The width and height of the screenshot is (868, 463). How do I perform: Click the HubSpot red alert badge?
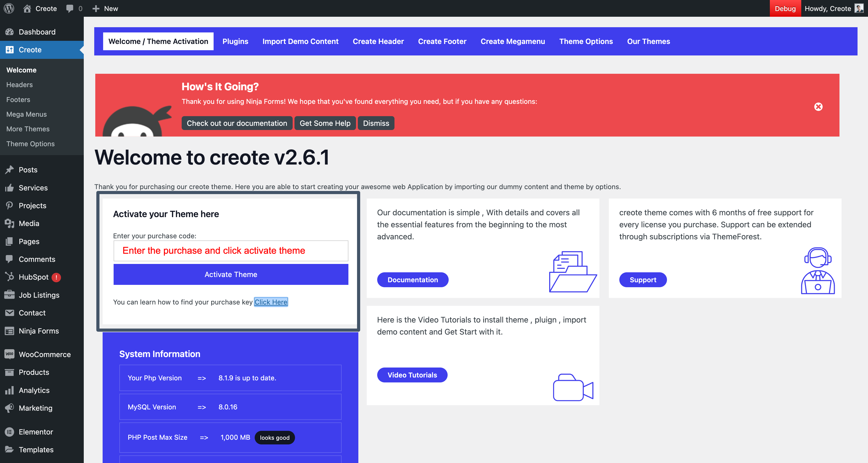point(56,278)
